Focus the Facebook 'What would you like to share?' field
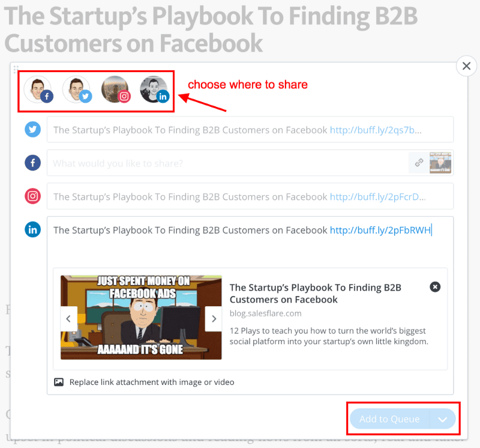This screenshot has width=480, height=448. tap(227, 163)
